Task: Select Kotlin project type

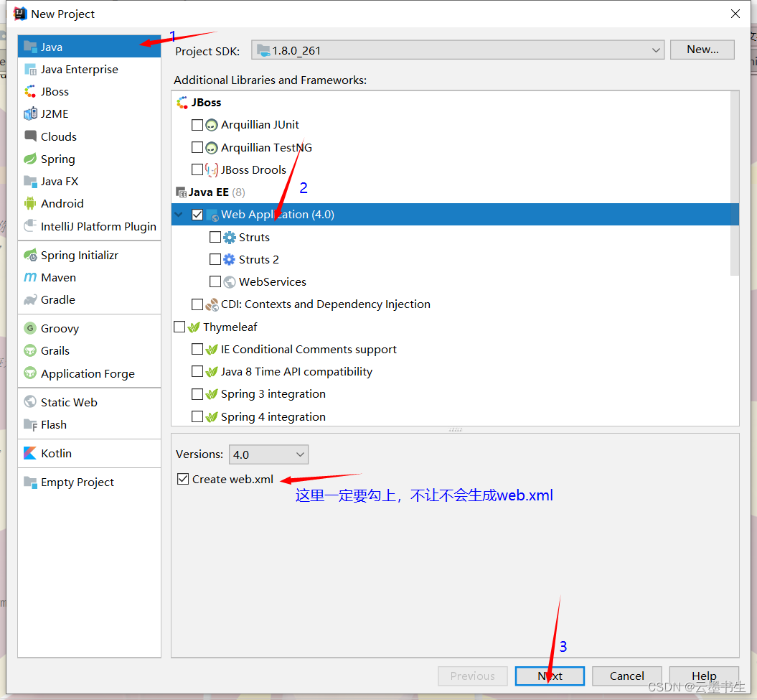Action: 89,453
